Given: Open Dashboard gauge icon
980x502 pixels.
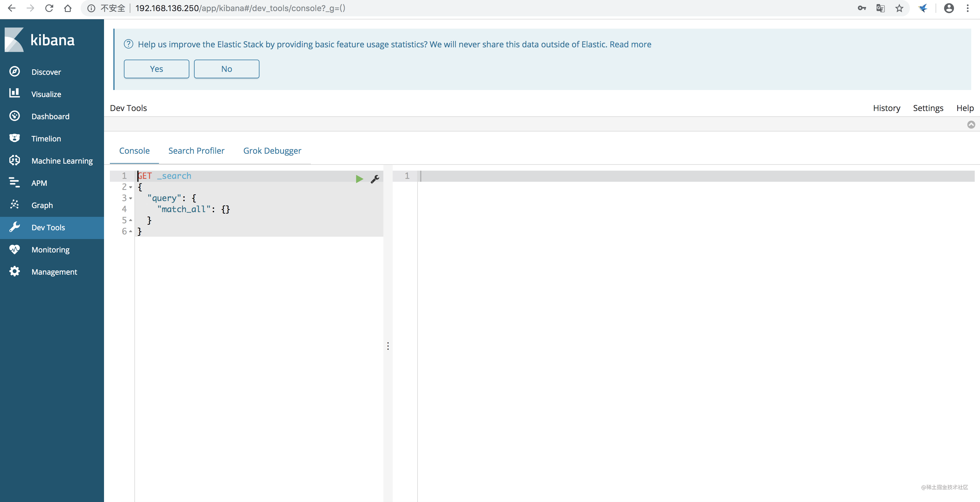Looking at the screenshot, I should 14,116.
